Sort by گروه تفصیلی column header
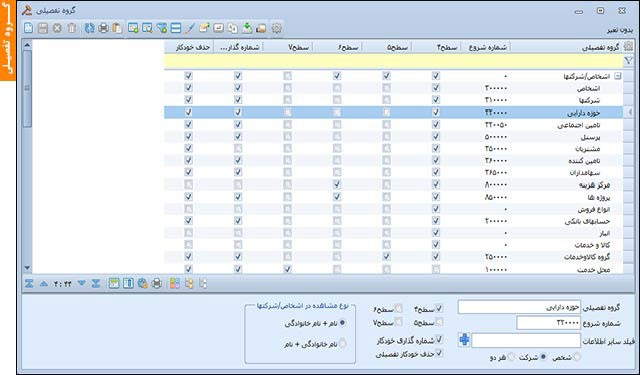Screen dimensions: 640x375 pyautogui.click(x=567, y=47)
